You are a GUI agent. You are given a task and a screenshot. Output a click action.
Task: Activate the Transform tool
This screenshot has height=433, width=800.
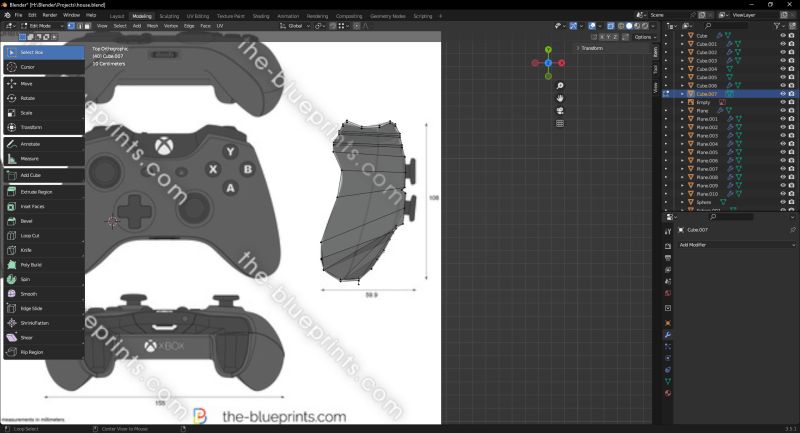(44, 128)
